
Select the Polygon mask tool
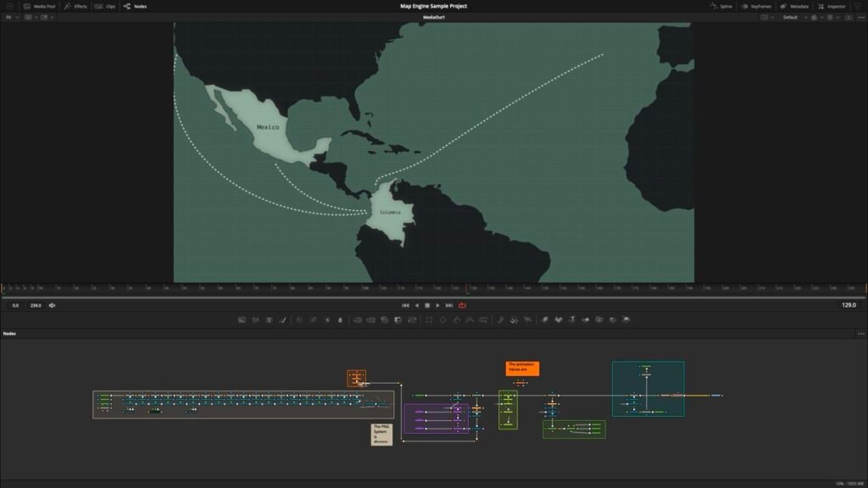click(x=456, y=320)
